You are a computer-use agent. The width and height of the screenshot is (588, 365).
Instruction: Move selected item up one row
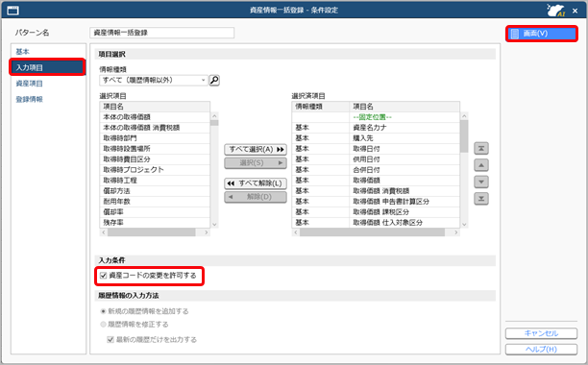[481, 165]
